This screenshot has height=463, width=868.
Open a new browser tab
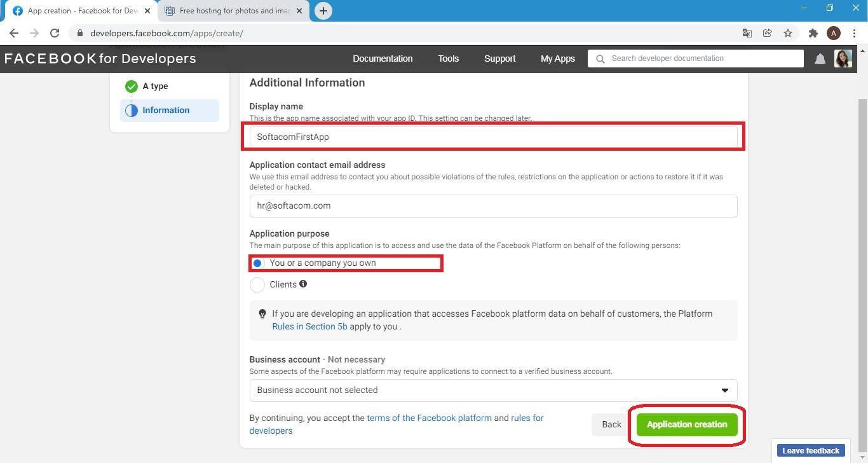(323, 11)
